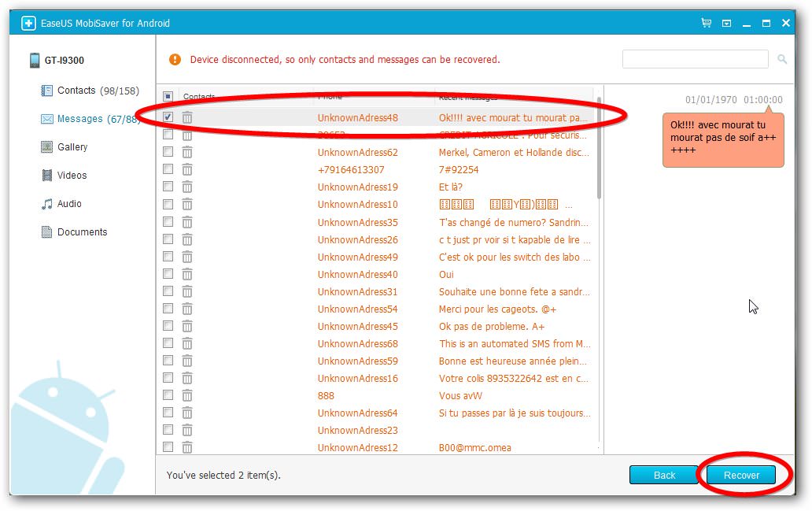Open the Messages category
This screenshot has width=812, height=511.
(90, 119)
